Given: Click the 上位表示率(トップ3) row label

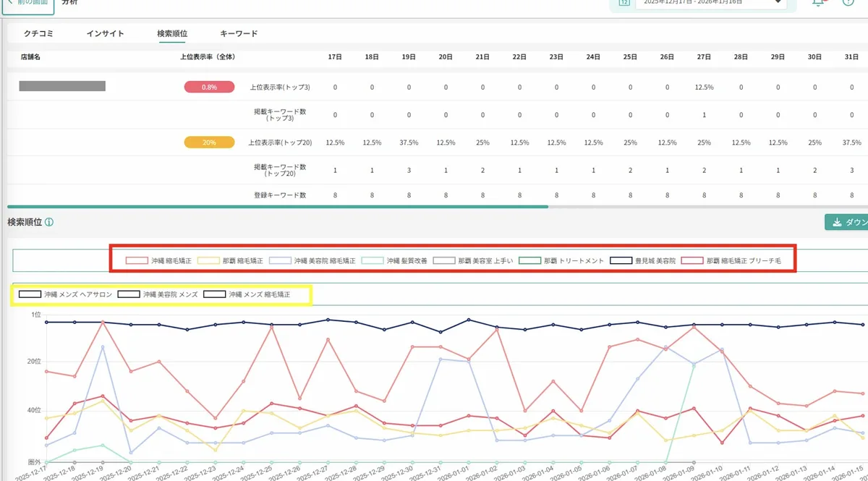Looking at the screenshot, I should click(279, 87).
